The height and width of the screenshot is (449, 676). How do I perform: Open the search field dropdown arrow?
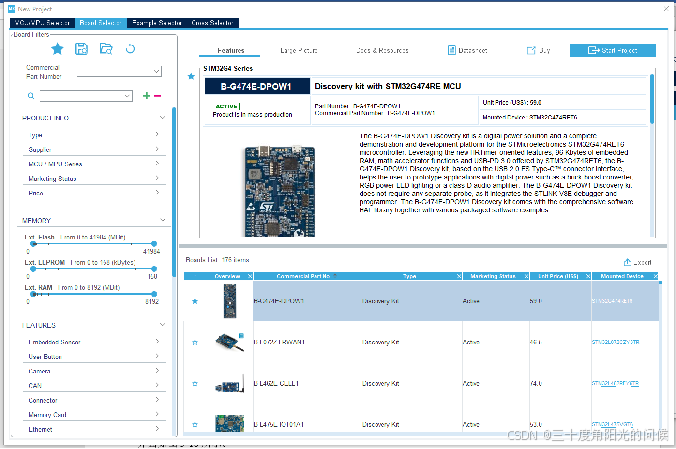(127, 96)
